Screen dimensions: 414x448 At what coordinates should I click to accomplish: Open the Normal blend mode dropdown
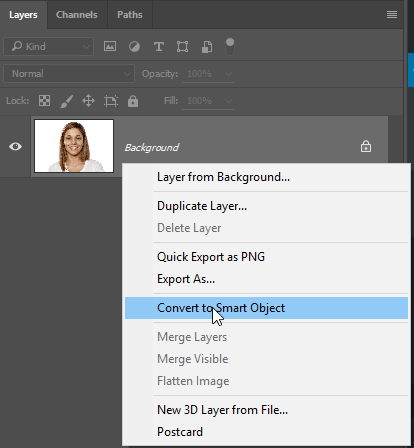point(69,73)
